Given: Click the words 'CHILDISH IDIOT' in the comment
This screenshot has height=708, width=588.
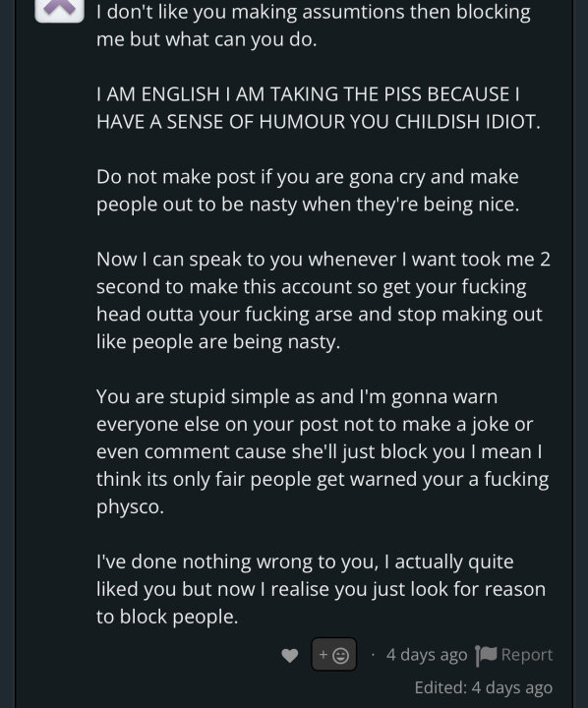Looking at the screenshot, I should tap(467, 122).
